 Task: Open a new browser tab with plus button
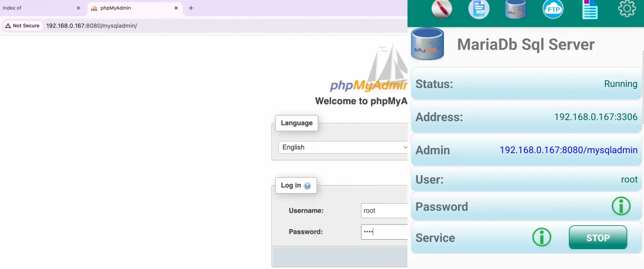coord(191,8)
